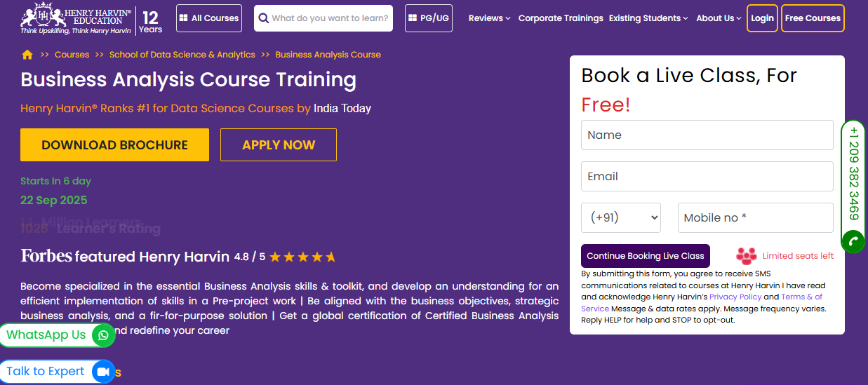The width and height of the screenshot is (868, 385).
Task: Click the Login button
Action: (x=762, y=18)
